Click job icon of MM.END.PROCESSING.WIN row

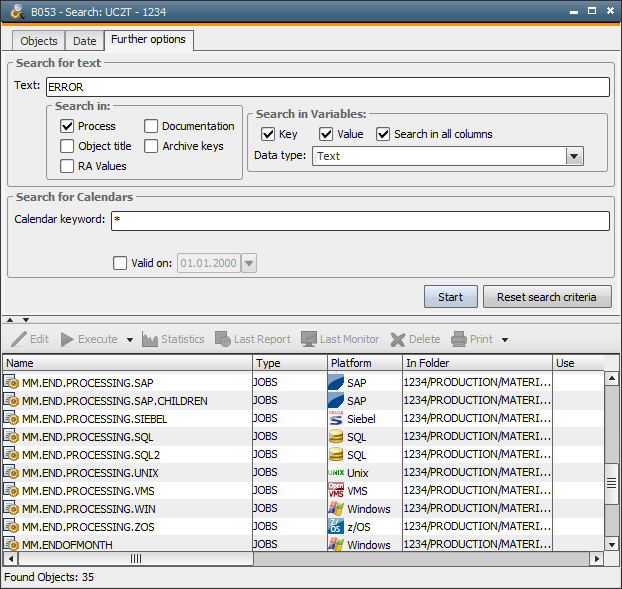click(x=12, y=508)
